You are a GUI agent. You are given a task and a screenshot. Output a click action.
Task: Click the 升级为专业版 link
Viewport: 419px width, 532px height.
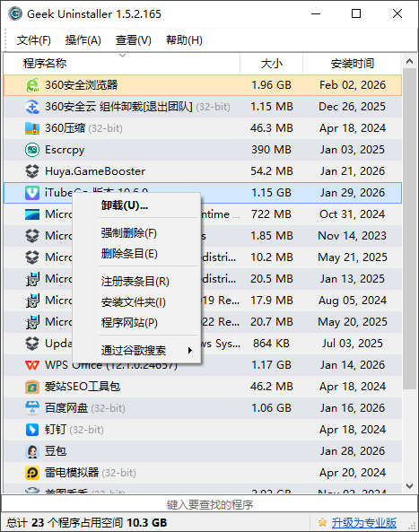[364, 522]
